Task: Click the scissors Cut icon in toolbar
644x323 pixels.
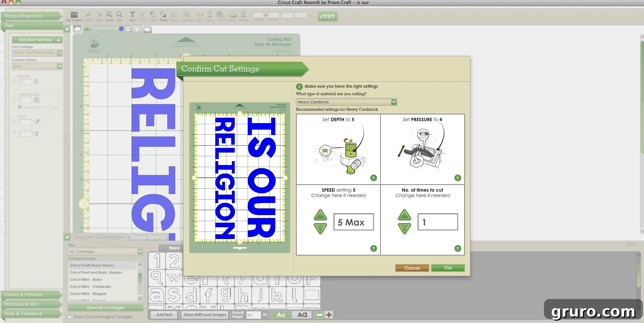Action: point(142,16)
